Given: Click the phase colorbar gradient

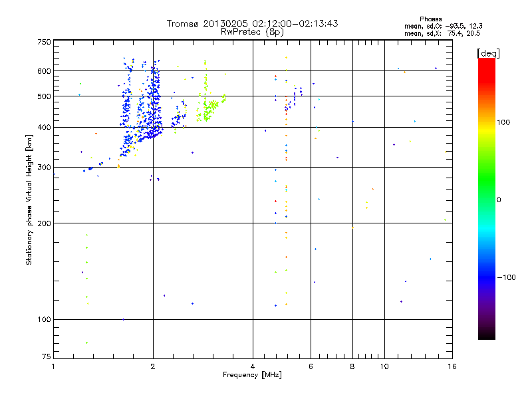Looking at the screenshot, I should [487, 198].
